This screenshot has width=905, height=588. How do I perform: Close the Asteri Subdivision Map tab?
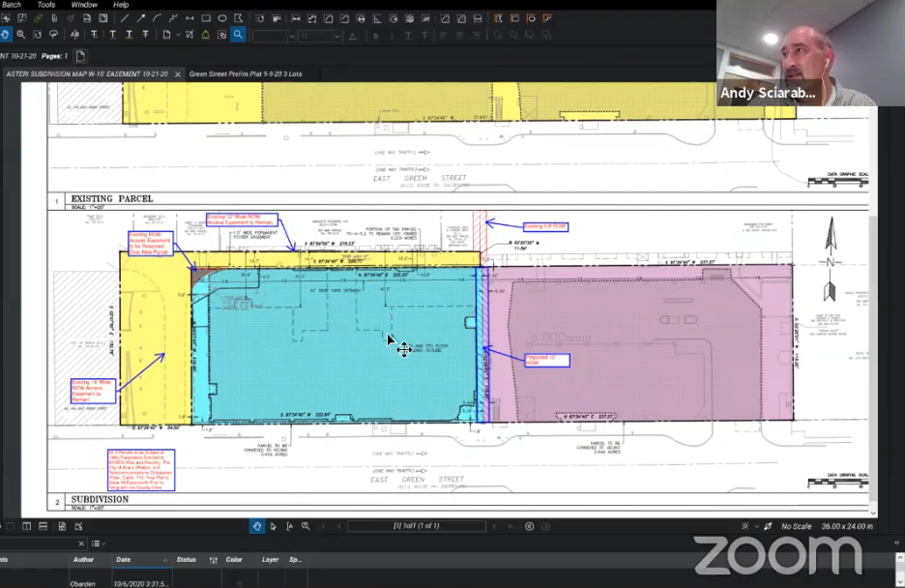coord(176,73)
